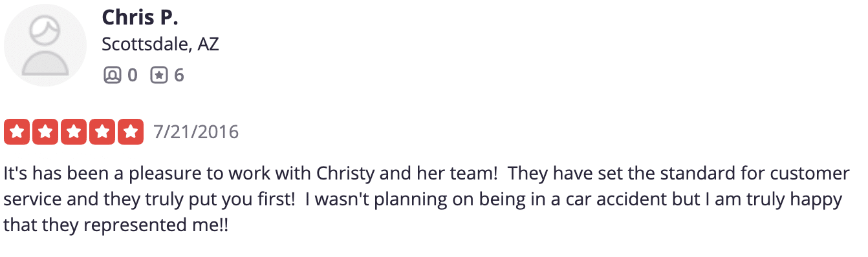Click the Scottsdale, AZ location text

click(160, 45)
